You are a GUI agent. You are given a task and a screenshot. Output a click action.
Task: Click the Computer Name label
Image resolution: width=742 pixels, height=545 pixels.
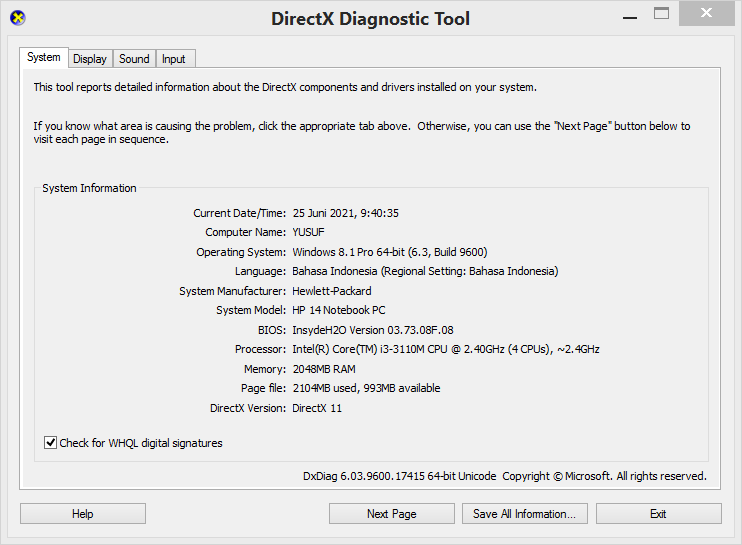tap(246, 232)
